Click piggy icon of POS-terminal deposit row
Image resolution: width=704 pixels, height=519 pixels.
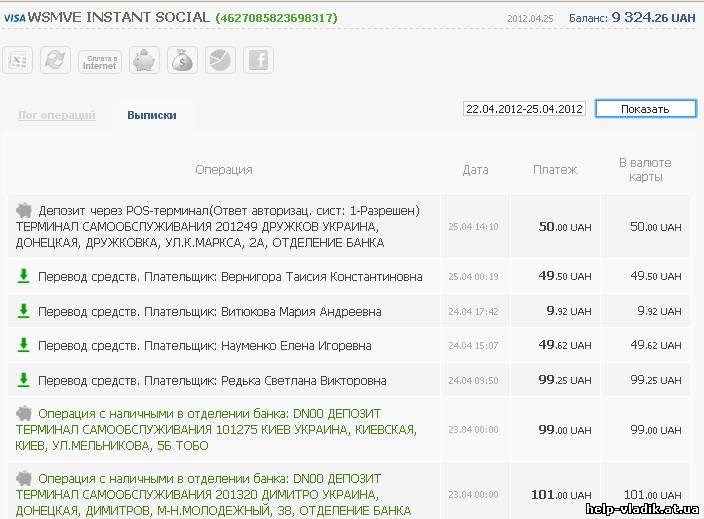(24, 211)
